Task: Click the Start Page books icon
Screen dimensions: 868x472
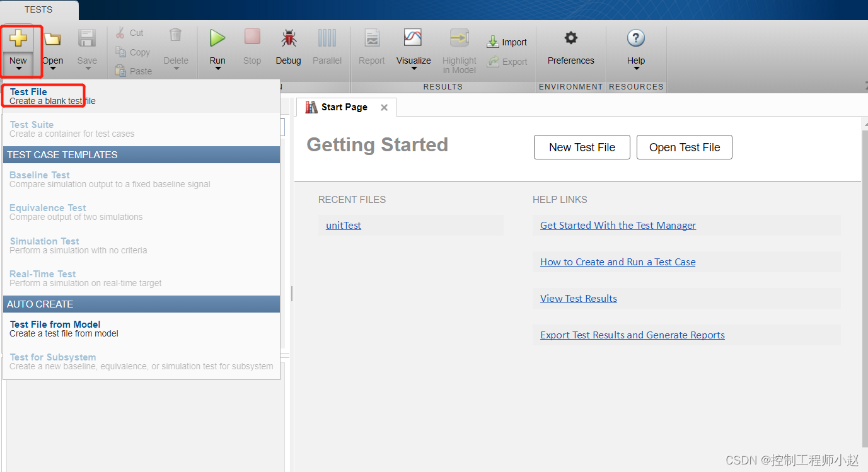Action: click(311, 107)
